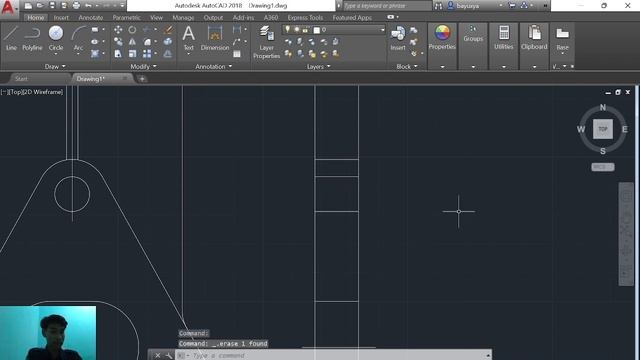Click the Scale tool icon
Screen dimensions: 640x360
132,53
